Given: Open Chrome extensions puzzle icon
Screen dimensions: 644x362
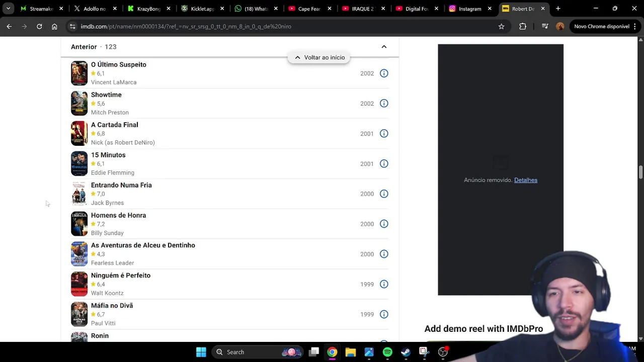Looking at the screenshot, I should coord(523,27).
